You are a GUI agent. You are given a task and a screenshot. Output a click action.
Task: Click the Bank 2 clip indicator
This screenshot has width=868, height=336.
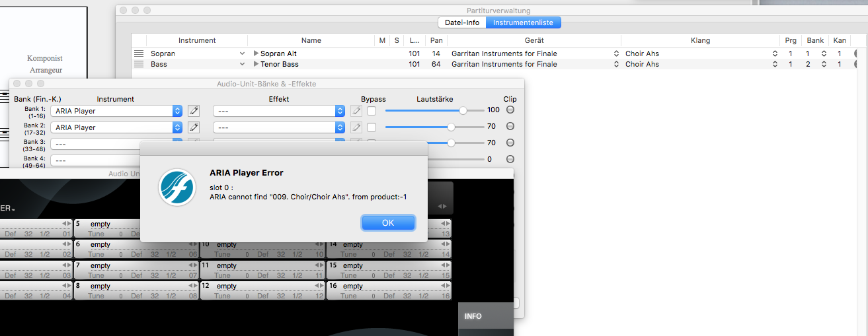pyautogui.click(x=510, y=127)
